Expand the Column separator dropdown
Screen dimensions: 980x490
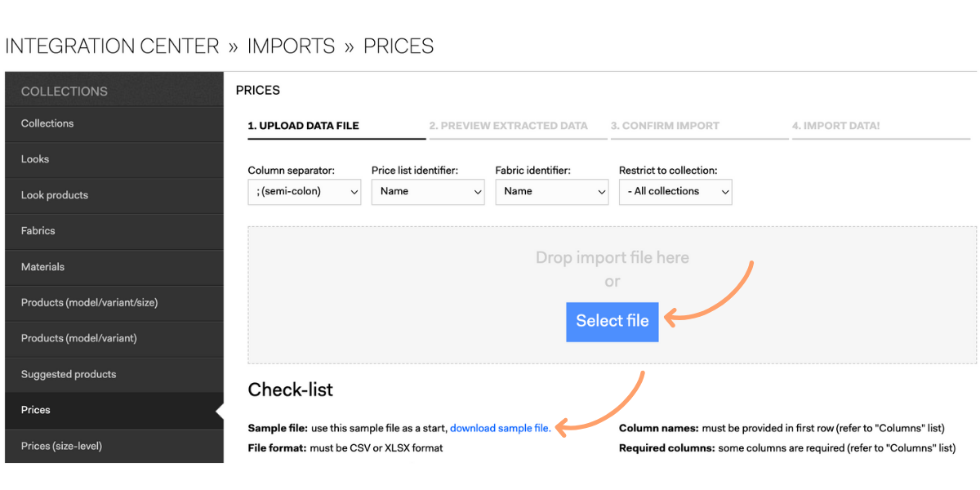point(305,191)
